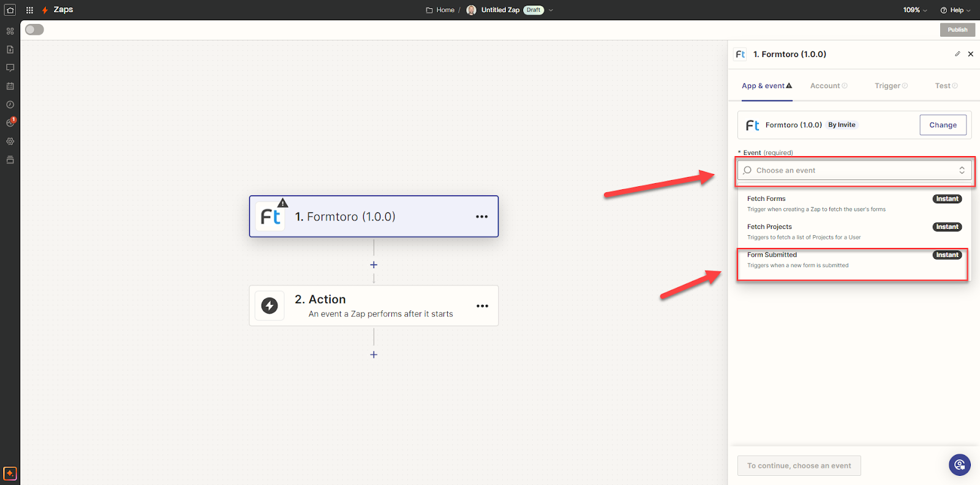Click the pencil rename icon in panel header
The height and width of the screenshot is (485, 980).
[x=957, y=54]
